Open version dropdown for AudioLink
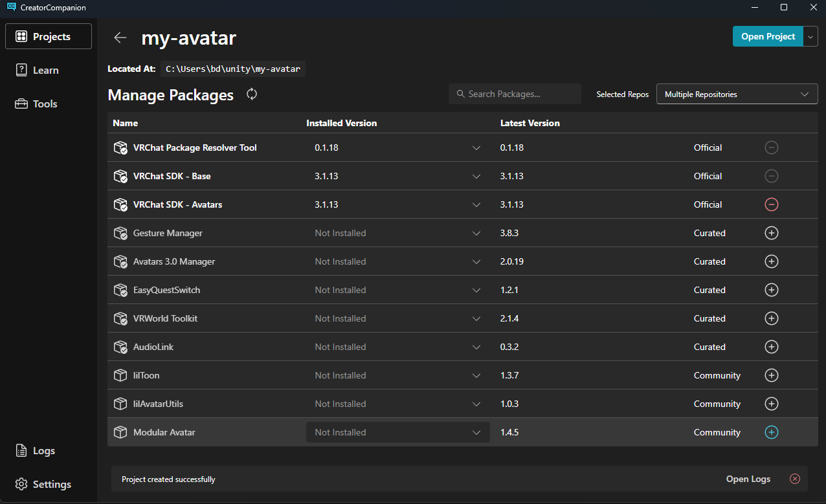Image resolution: width=826 pixels, height=504 pixels. coord(397,347)
